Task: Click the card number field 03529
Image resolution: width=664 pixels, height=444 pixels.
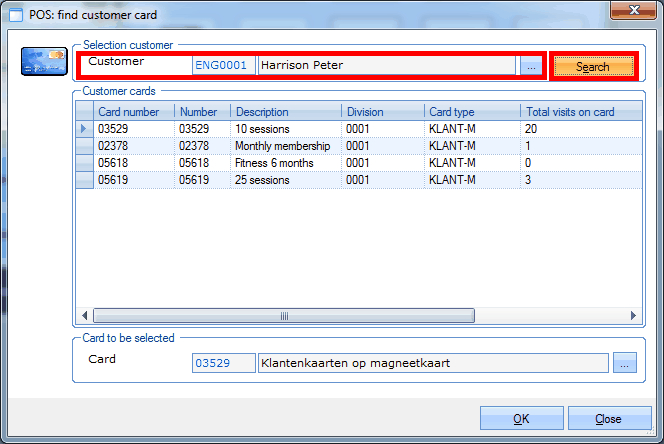Action: point(223,363)
